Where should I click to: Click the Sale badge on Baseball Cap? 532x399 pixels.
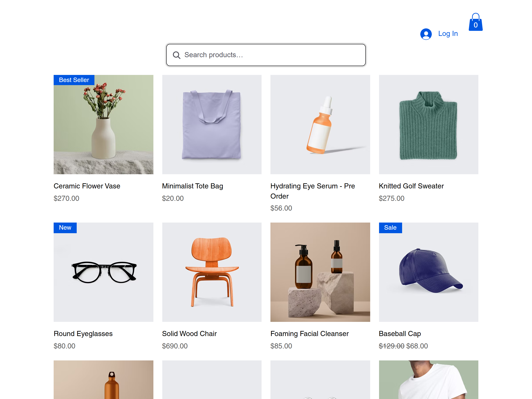390,228
